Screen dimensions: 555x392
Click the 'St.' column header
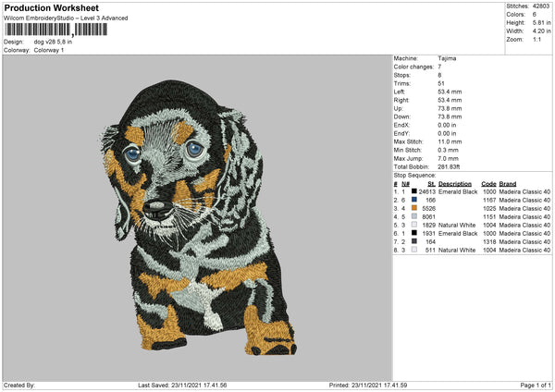click(431, 184)
